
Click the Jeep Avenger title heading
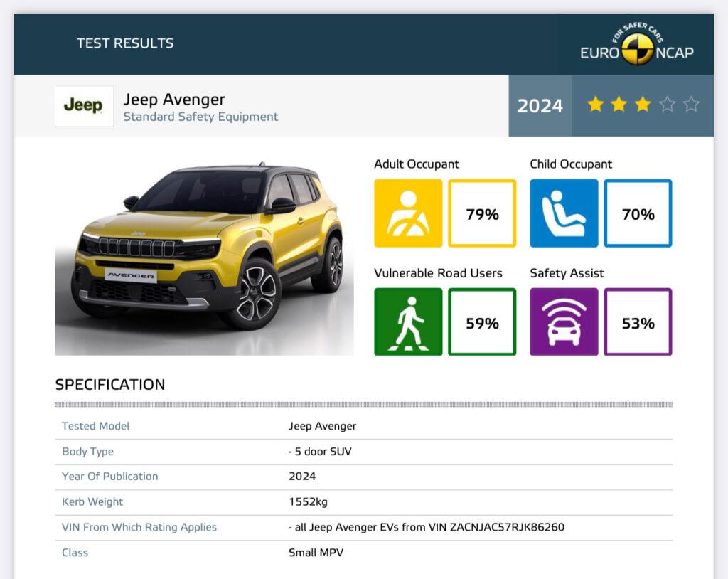(174, 99)
